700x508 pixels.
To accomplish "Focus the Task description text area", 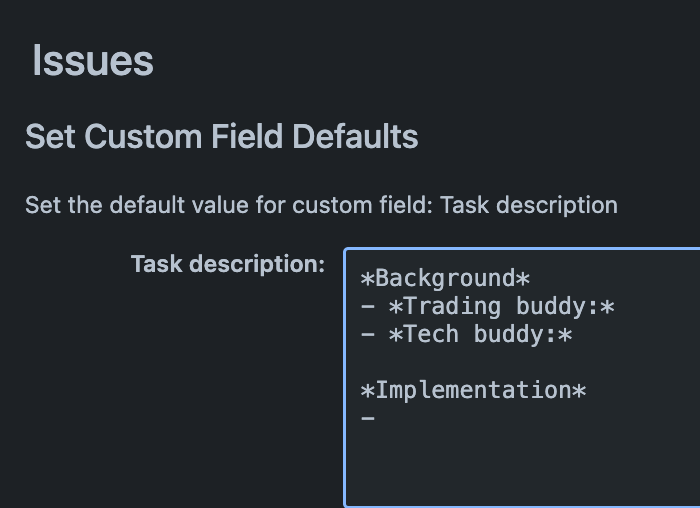I will click(522, 378).
